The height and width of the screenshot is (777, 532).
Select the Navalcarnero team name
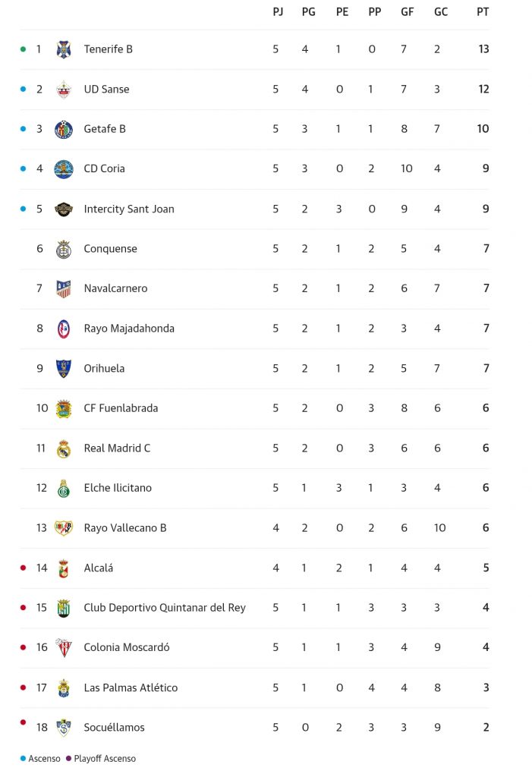tap(115, 288)
